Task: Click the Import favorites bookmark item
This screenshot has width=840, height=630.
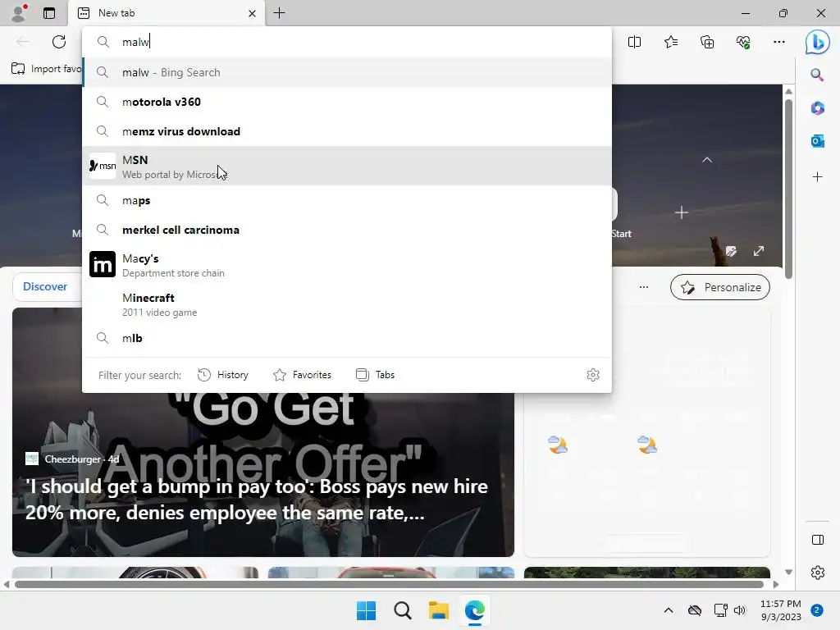Action: tap(46, 69)
